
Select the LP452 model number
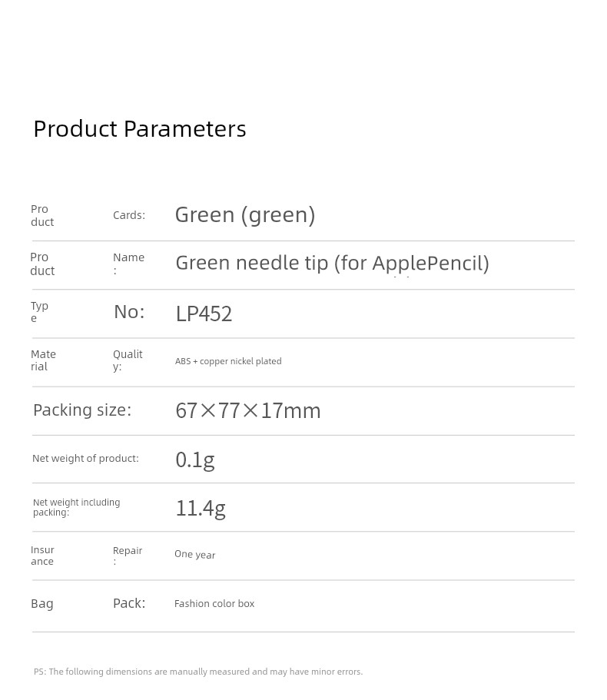(204, 314)
